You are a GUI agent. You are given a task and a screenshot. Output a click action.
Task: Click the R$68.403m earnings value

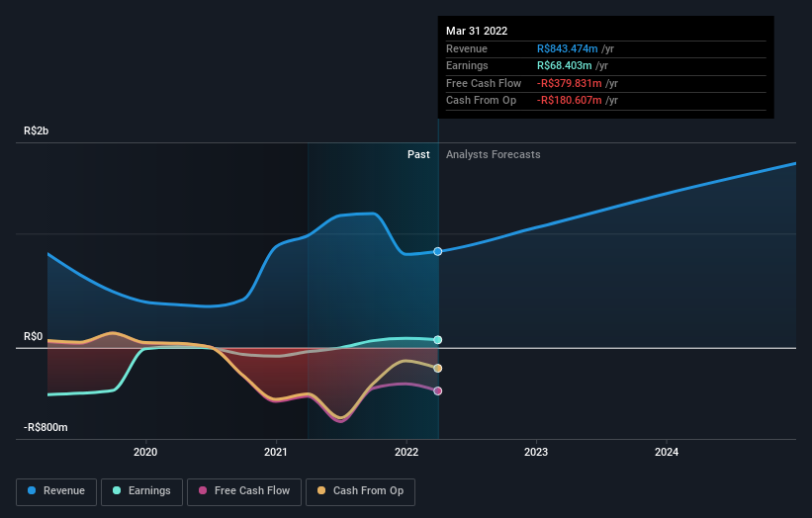(x=564, y=65)
